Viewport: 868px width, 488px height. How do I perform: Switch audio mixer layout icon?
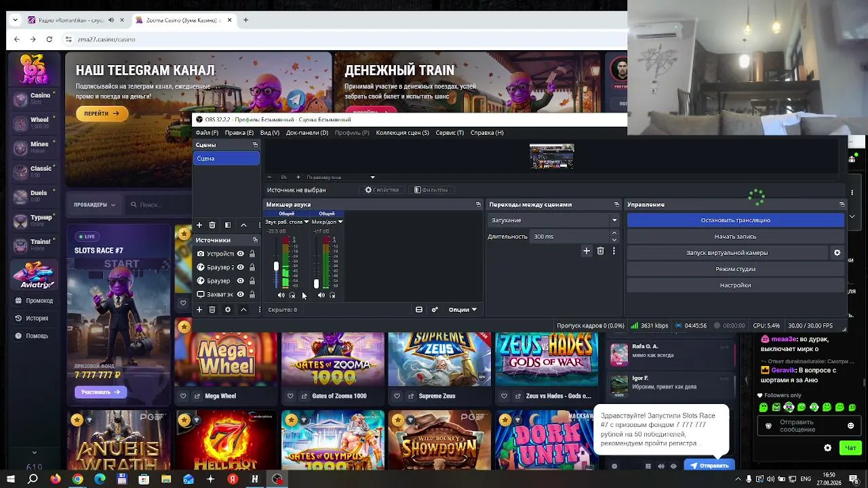(x=419, y=310)
